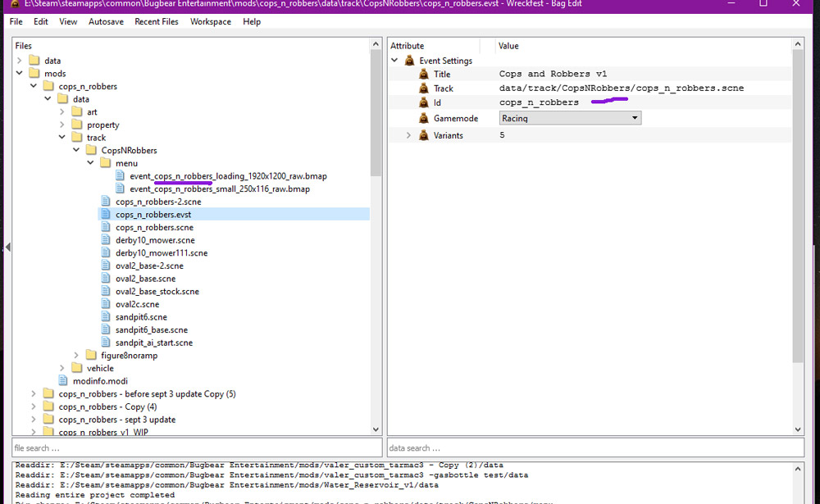The image size is (820, 504).
Task: Expand the vehicle folder
Action: [61, 368]
